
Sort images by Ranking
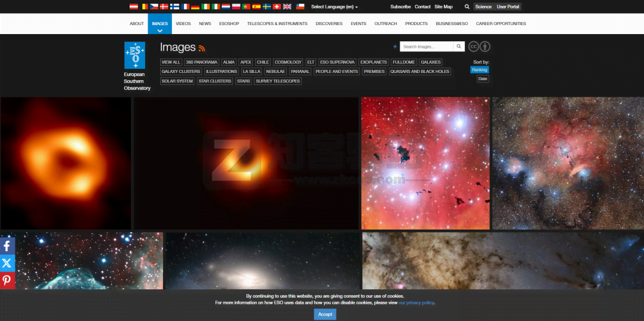(x=479, y=70)
